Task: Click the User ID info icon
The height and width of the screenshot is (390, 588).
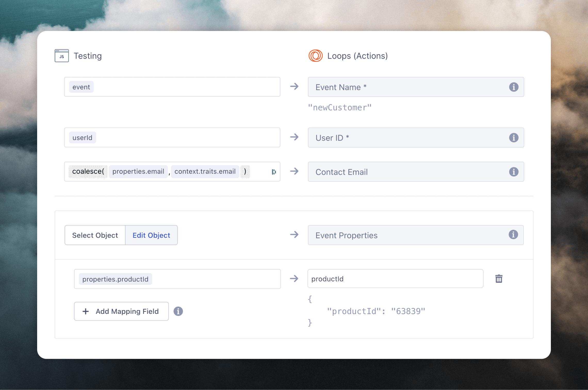Action: (x=513, y=138)
